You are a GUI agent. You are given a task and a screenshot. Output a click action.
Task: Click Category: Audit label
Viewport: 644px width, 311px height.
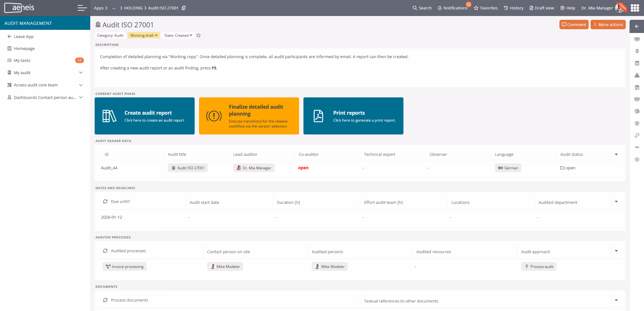click(x=110, y=35)
